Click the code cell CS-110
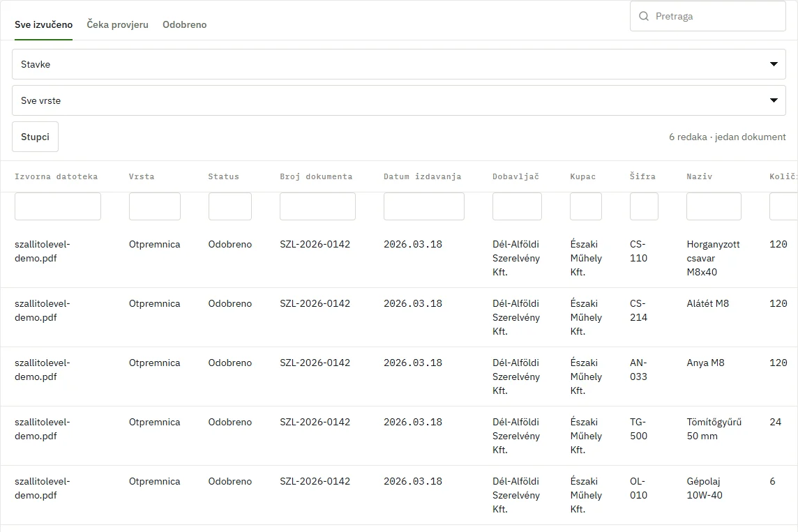This screenshot has width=798, height=532. pos(639,251)
